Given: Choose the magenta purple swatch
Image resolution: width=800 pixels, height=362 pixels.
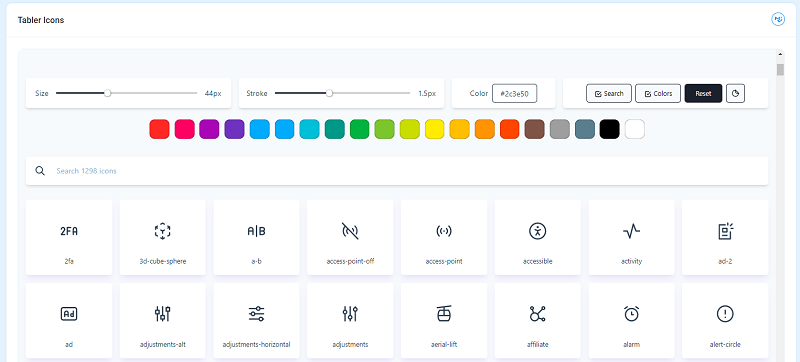Looking at the screenshot, I should pyautogui.click(x=209, y=129).
